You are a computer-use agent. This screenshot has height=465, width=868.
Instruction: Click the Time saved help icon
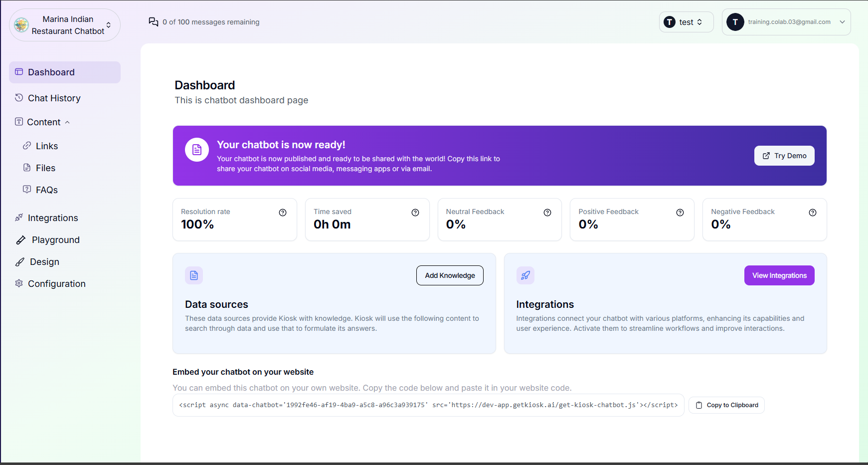[x=415, y=213]
